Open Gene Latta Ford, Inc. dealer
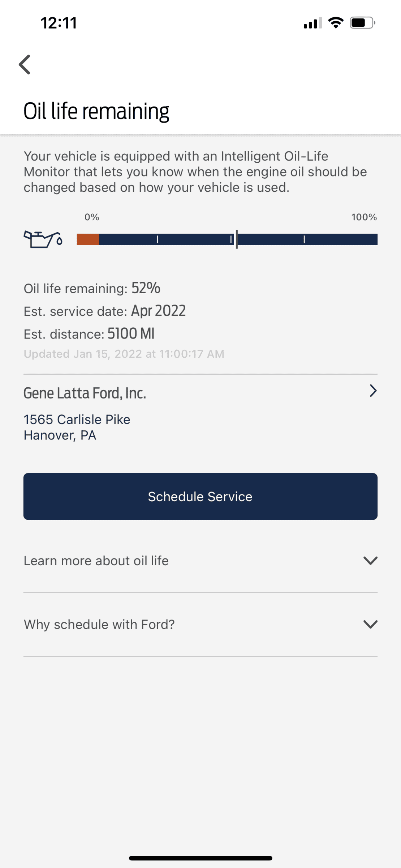Screen dimensions: 401x868 click(x=85, y=393)
